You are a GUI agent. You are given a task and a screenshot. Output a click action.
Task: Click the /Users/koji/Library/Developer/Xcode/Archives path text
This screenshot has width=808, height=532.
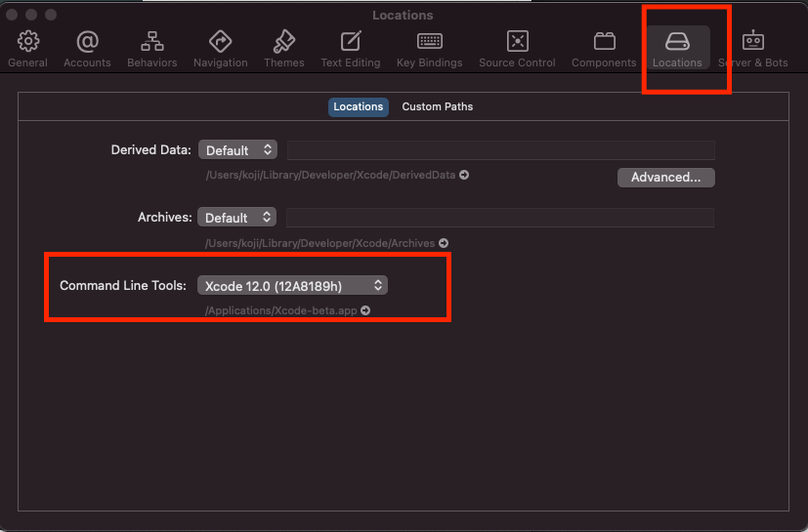[320, 243]
